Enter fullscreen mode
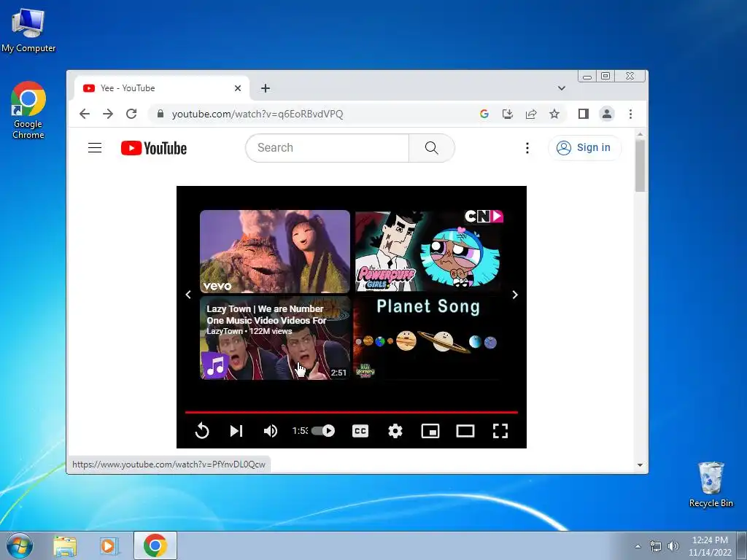747x560 pixels. (x=500, y=431)
